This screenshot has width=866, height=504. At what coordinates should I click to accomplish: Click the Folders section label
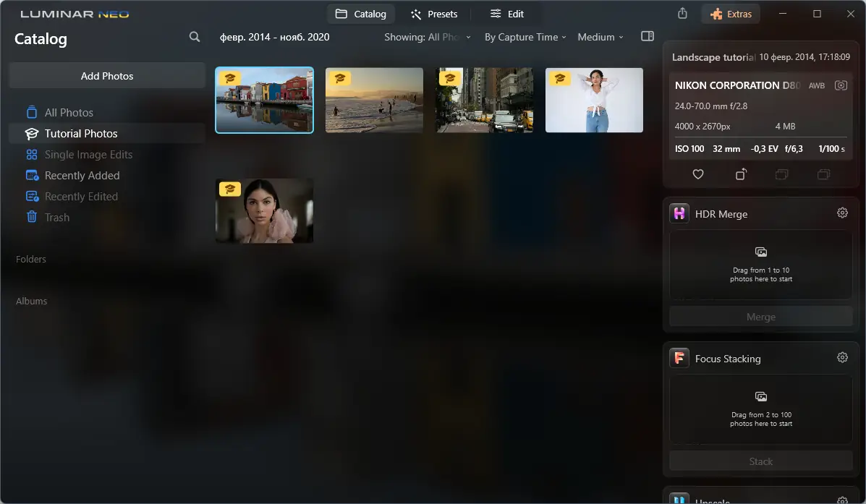tap(31, 259)
